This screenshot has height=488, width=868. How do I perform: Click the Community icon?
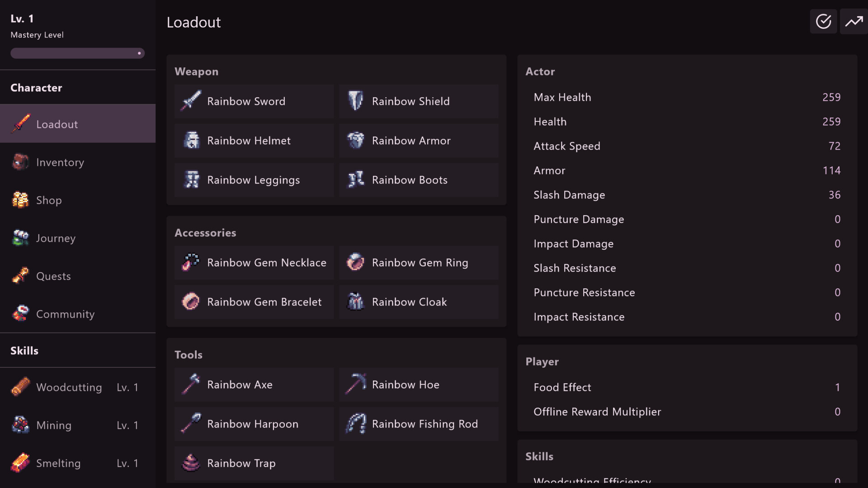[20, 314]
